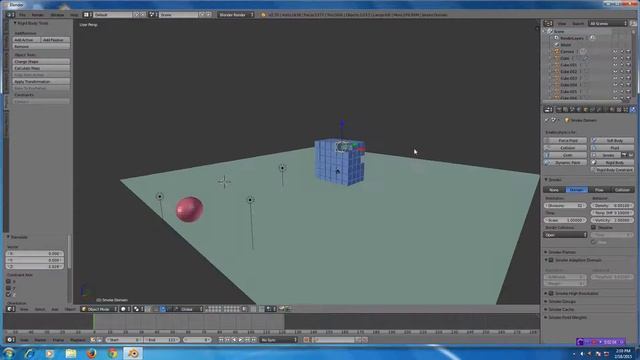Toggle the Camera visibility eye in the outliner

tap(615, 52)
